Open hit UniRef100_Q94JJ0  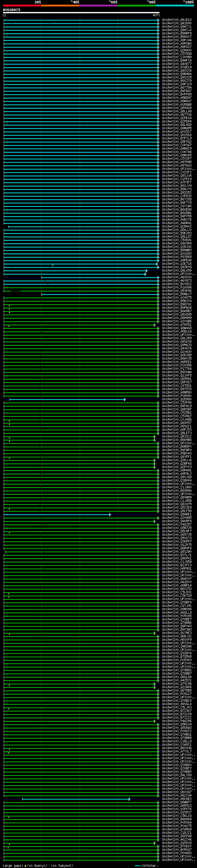click(x=177, y=230)
